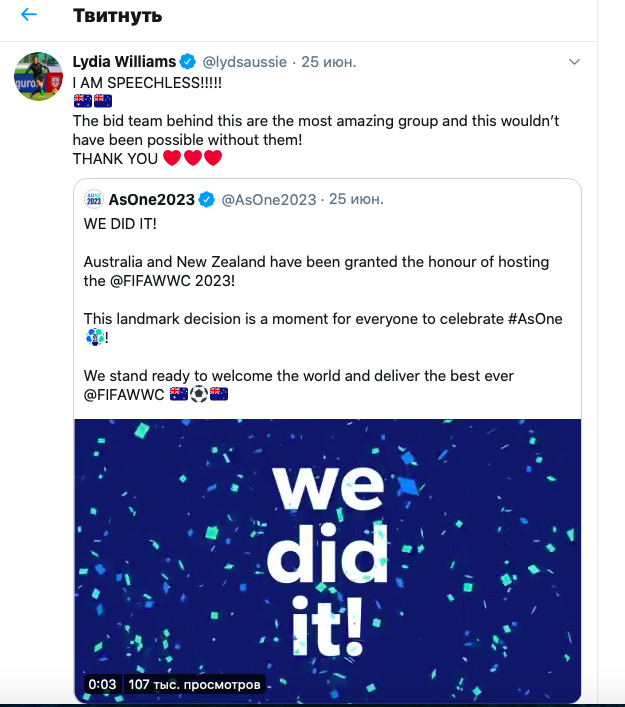The image size is (625, 707).
Task: Click the tweet's 25 июн. timestamp
Action: (x=329, y=62)
